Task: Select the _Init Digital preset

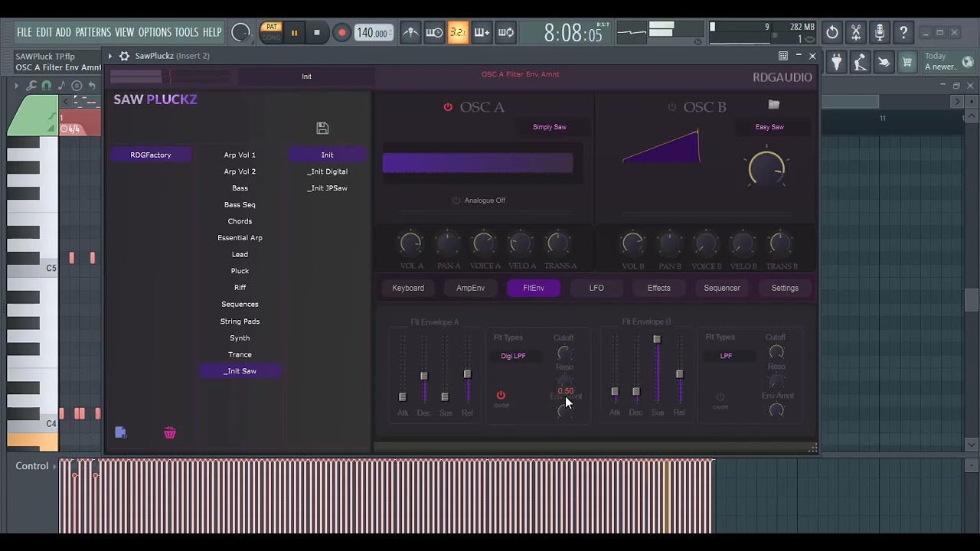Action: (328, 171)
